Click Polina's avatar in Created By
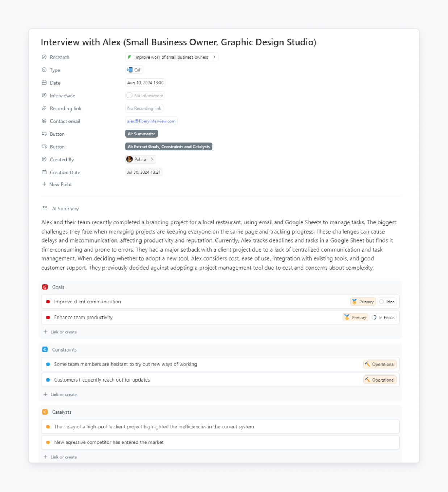This screenshot has width=448, height=492. tap(129, 159)
